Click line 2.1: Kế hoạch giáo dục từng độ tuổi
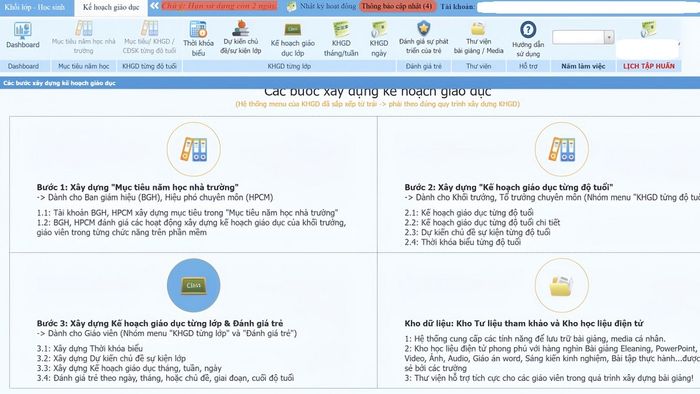 469,212
